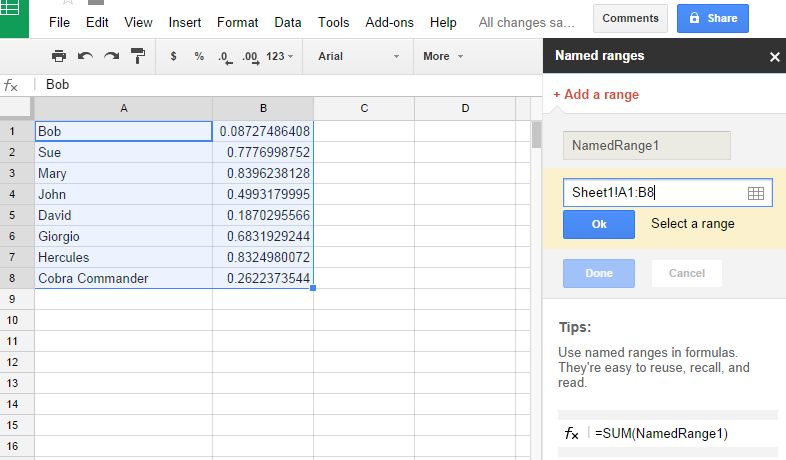Format as currency with dollar icon

click(x=173, y=56)
